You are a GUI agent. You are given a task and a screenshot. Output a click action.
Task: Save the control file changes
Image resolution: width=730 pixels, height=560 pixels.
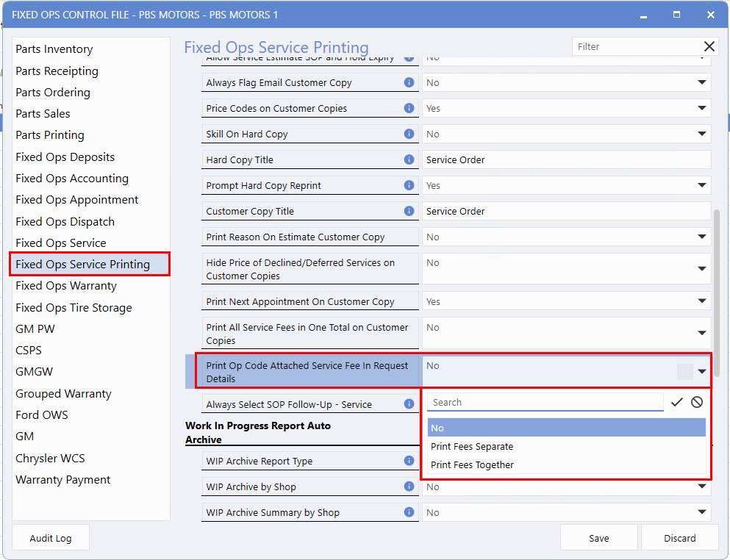click(598, 538)
